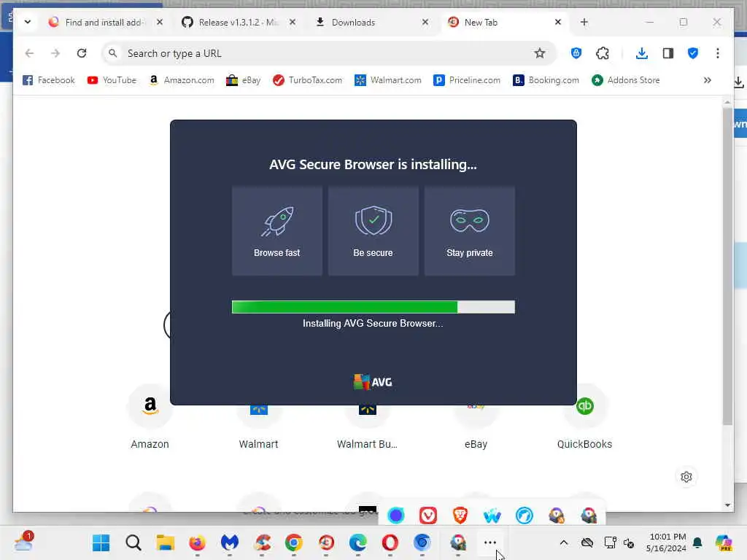747x560 pixels.
Task: Launch Firefox from the taskbar
Action: click(x=197, y=542)
